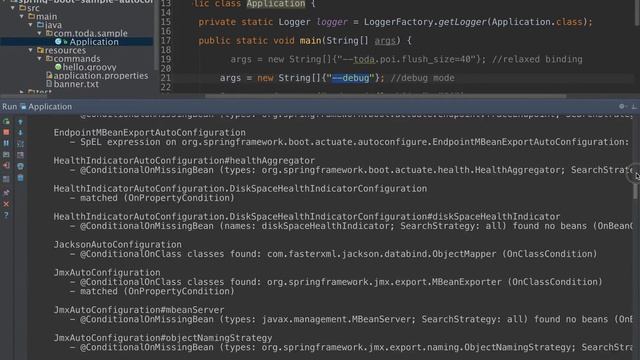Close the Run tab using red X icon
640x360 pixels.
6,204
